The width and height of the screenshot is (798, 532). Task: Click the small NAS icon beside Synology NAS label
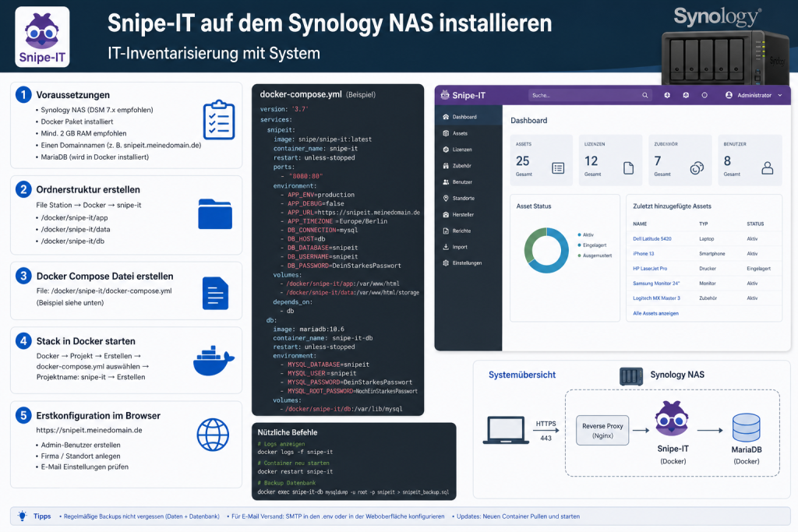click(631, 376)
